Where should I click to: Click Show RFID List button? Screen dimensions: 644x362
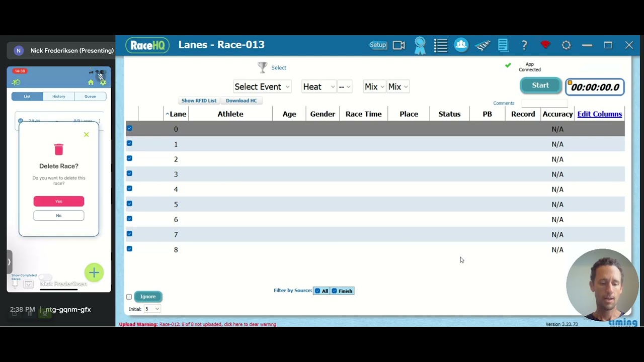coord(199,101)
